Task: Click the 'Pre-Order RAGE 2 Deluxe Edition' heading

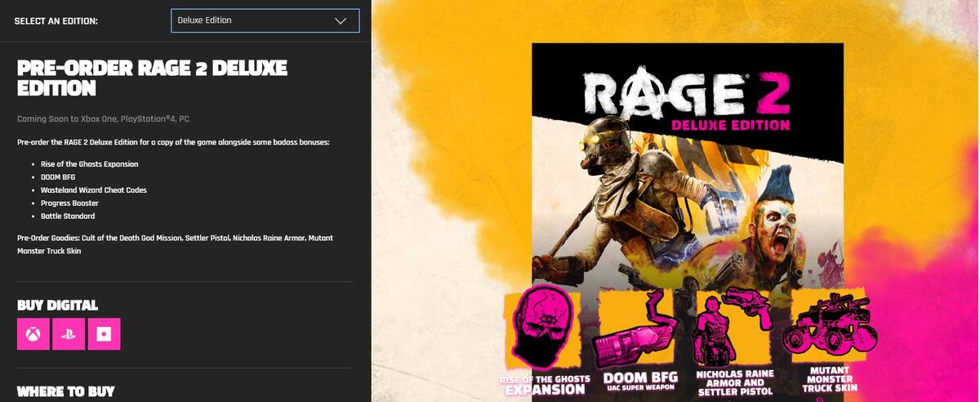Action: coord(152,78)
